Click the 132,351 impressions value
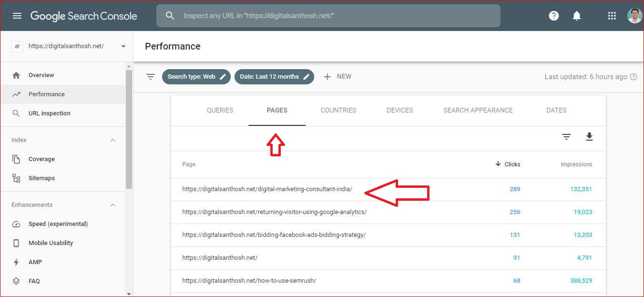 click(581, 189)
